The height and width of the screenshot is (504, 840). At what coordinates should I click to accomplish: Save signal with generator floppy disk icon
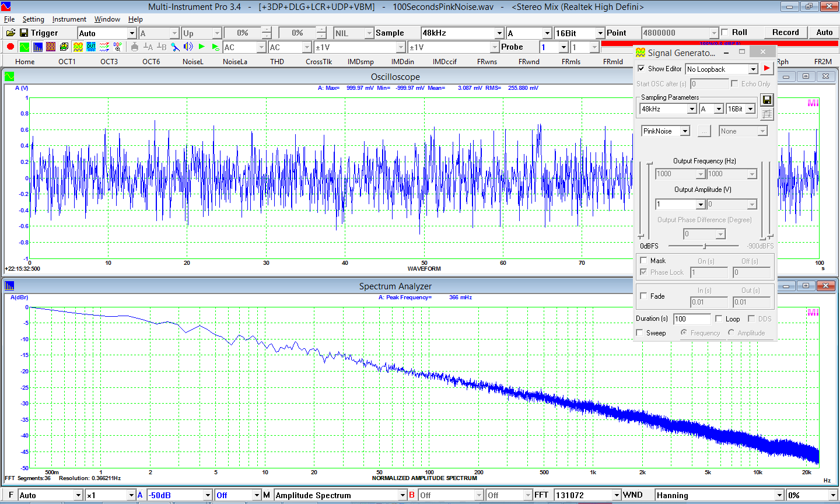click(767, 100)
